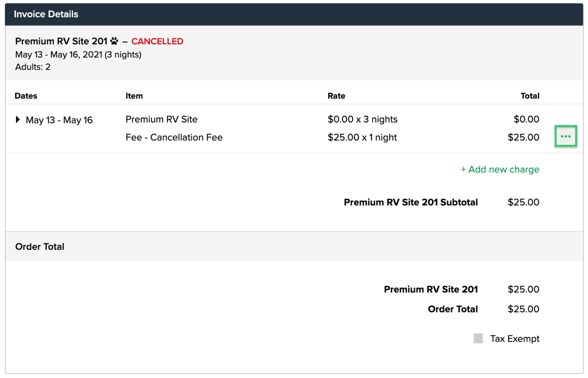Image resolution: width=588 pixels, height=378 pixels.
Task: Click the Invoice Details header bar
Action: (x=44, y=14)
